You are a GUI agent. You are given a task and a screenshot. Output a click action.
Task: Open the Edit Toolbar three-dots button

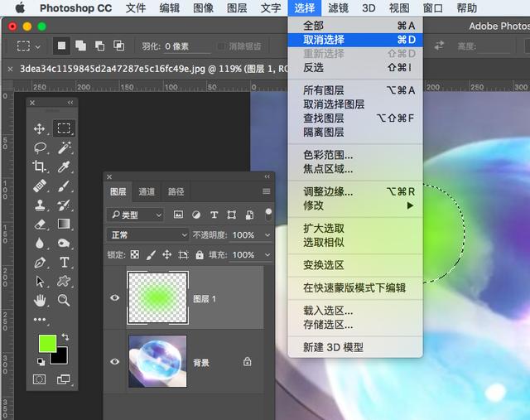coord(40,319)
